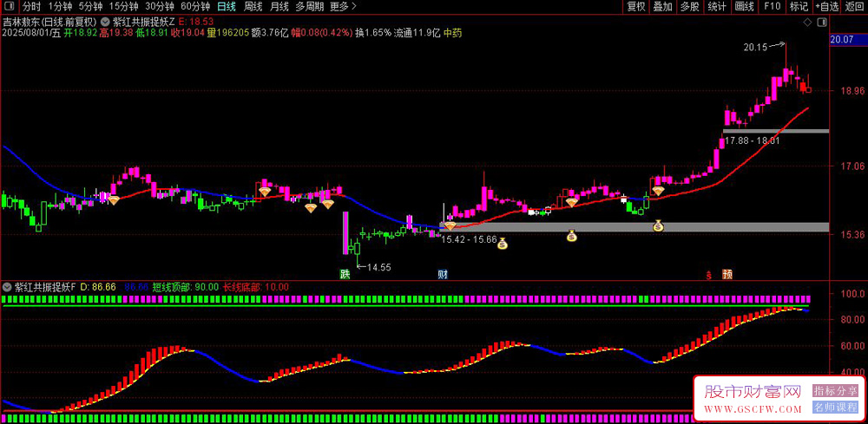
Task: Select the 日线 daily tab
Action: [226, 7]
